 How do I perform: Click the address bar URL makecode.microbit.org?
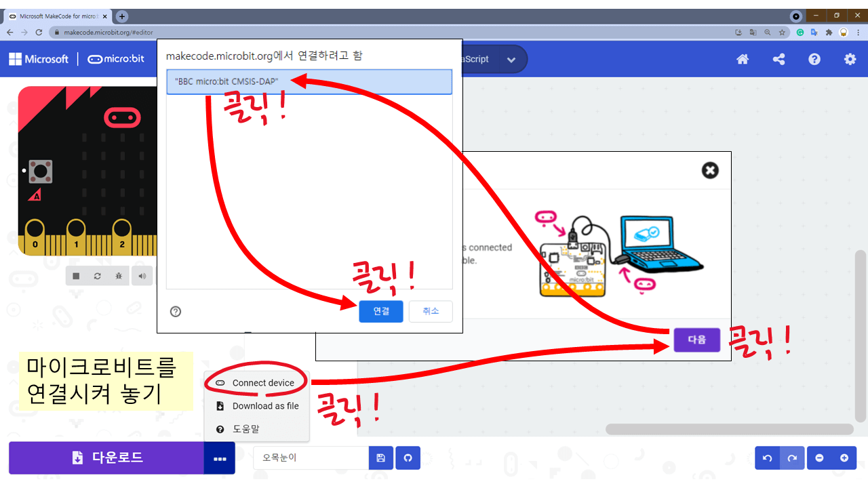tap(108, 32)
